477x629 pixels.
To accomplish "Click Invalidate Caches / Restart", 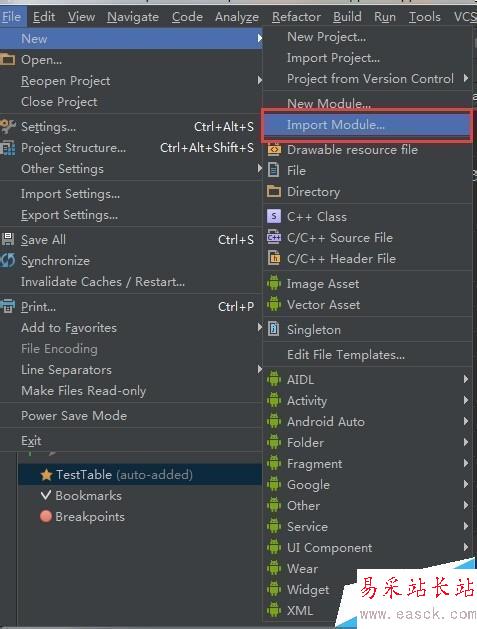I will (x=103, y=282).
